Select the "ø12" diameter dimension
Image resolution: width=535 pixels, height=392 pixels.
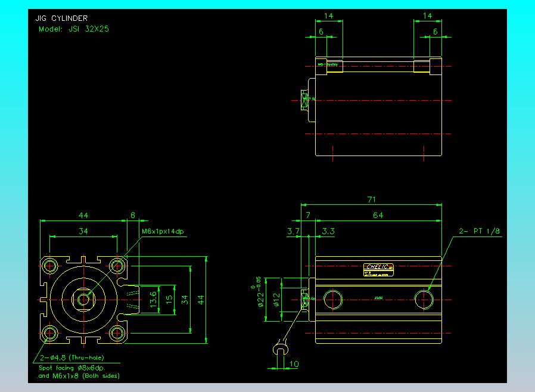point(276,300)
